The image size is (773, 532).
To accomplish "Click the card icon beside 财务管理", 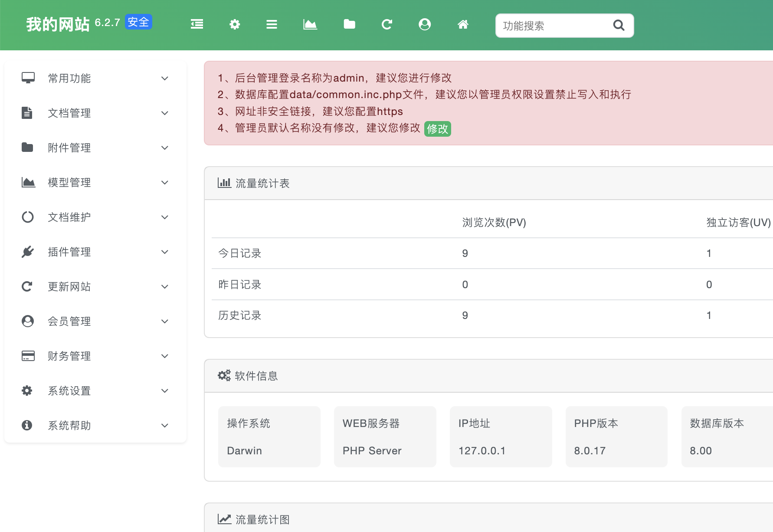I will tap(28, 355).
